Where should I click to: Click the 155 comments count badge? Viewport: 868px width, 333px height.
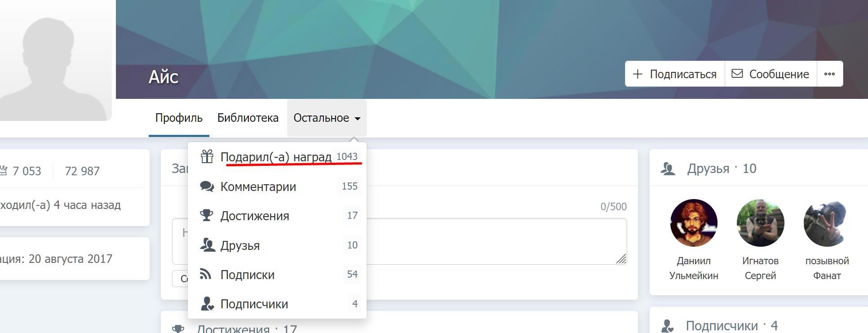[x=350, y=186]
